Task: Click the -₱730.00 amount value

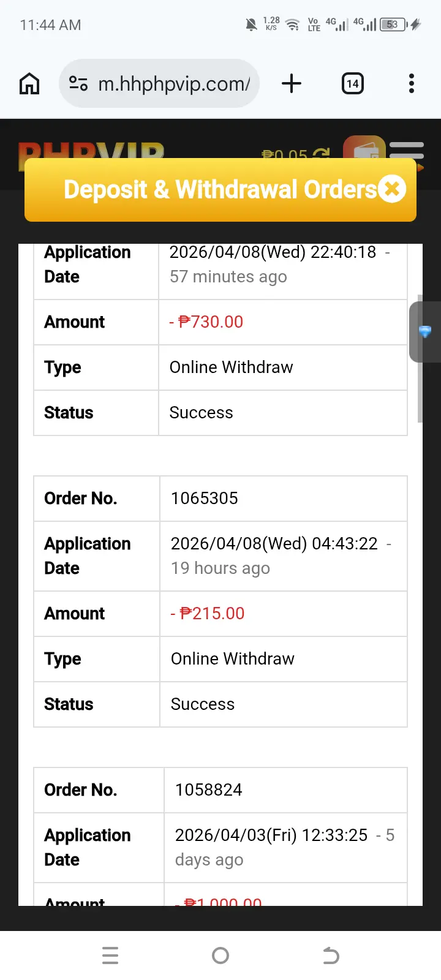Action: tap(206, 322)
